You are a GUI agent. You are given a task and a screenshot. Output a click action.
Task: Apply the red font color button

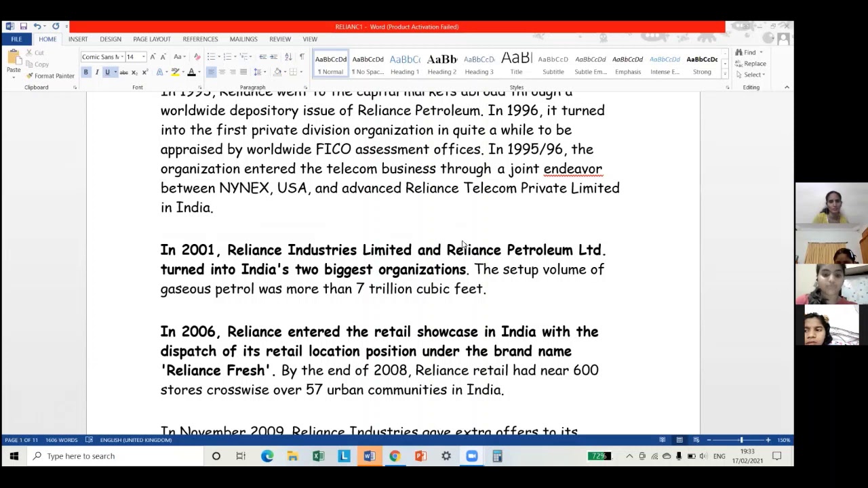(x=191, y=72)
